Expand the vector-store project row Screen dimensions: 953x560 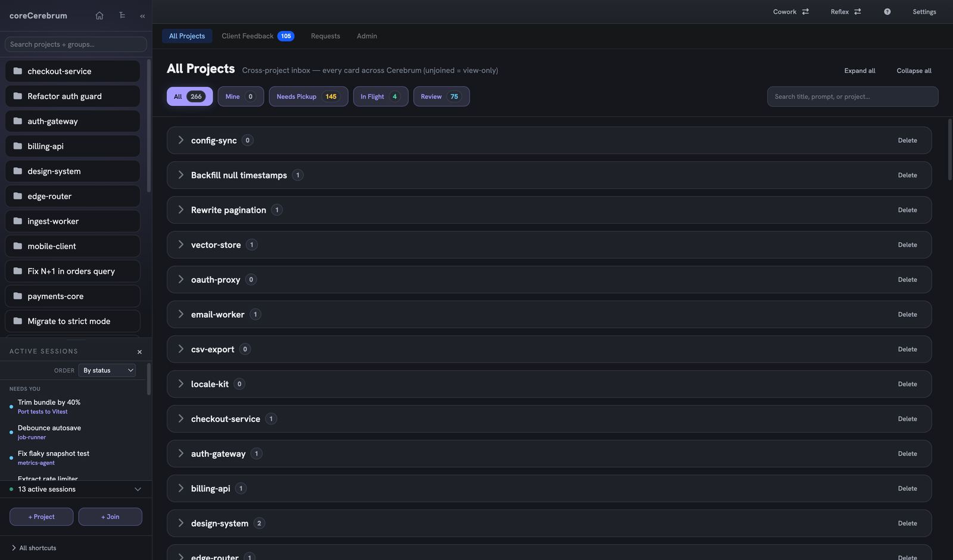coord(180,245)
